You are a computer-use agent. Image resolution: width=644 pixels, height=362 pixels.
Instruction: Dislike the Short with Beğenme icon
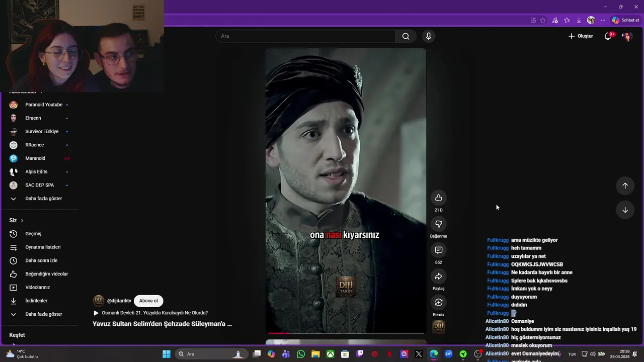coord(438,224)
